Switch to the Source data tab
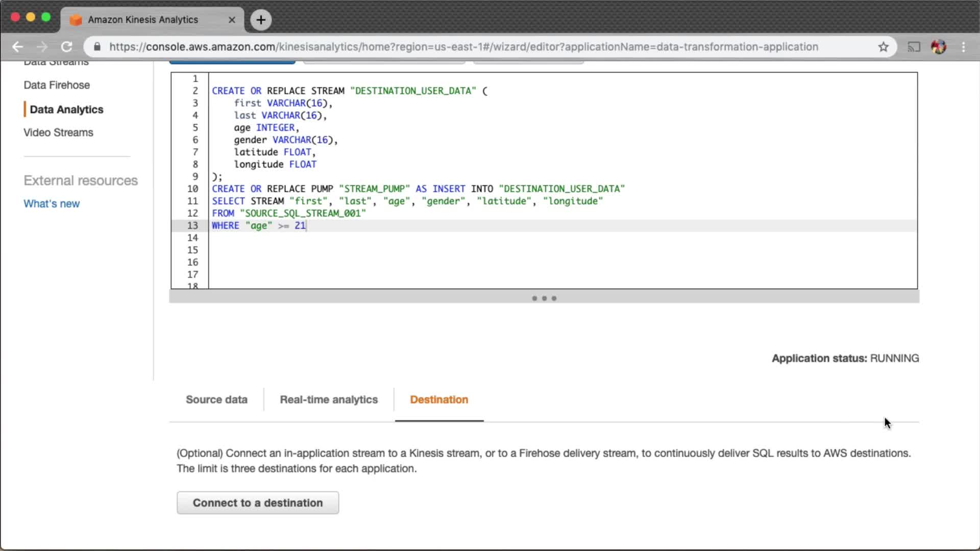This screenshot has width=980, height=551. 216,399
